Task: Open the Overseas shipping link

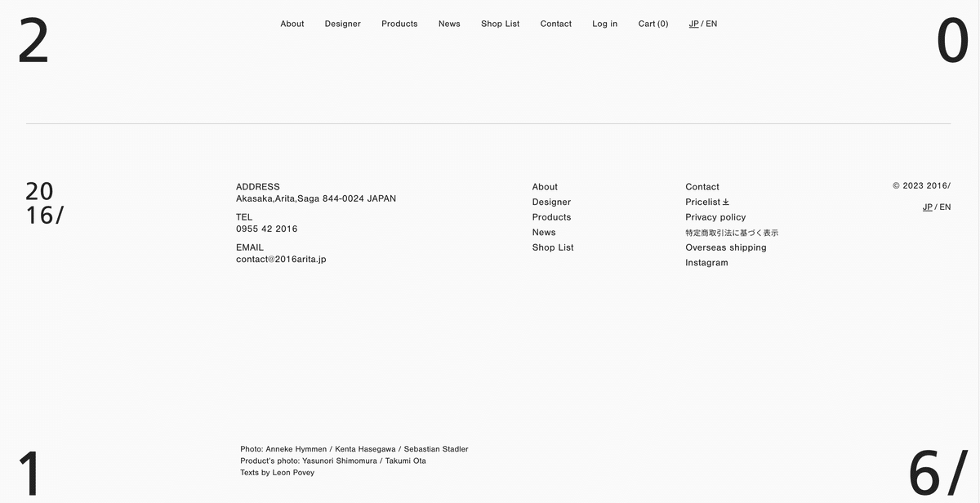Action: tap(726, 247)
